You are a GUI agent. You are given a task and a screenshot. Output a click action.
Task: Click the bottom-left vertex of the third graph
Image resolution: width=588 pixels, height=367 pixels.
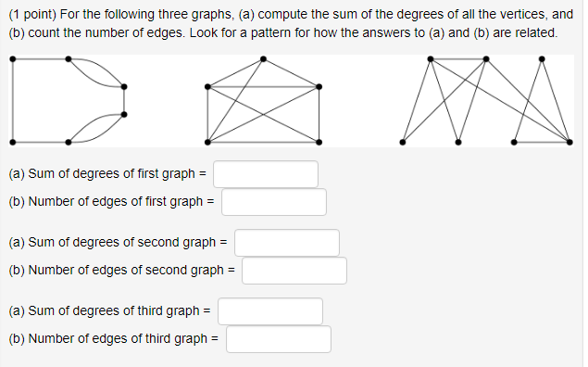click(x=403, y=142)
